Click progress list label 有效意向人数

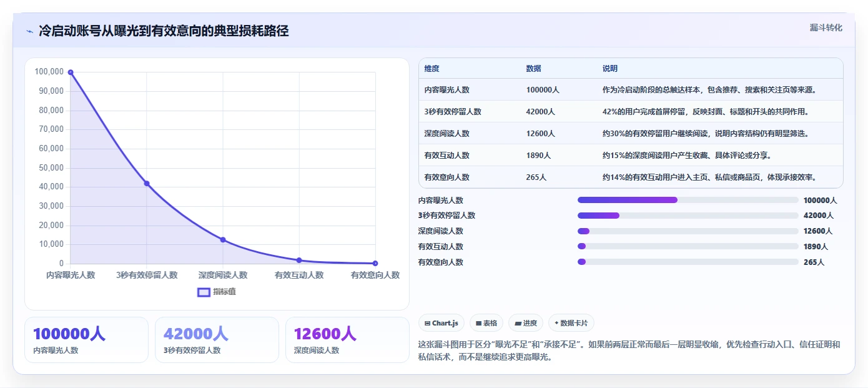click(441, 262)
